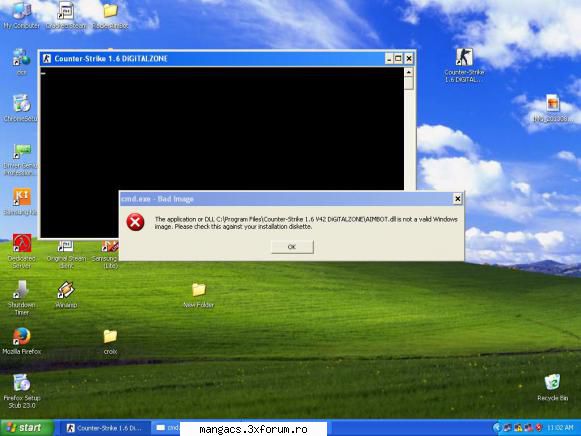
Task: Select the Recycle Bin icon
Action: 552,387
